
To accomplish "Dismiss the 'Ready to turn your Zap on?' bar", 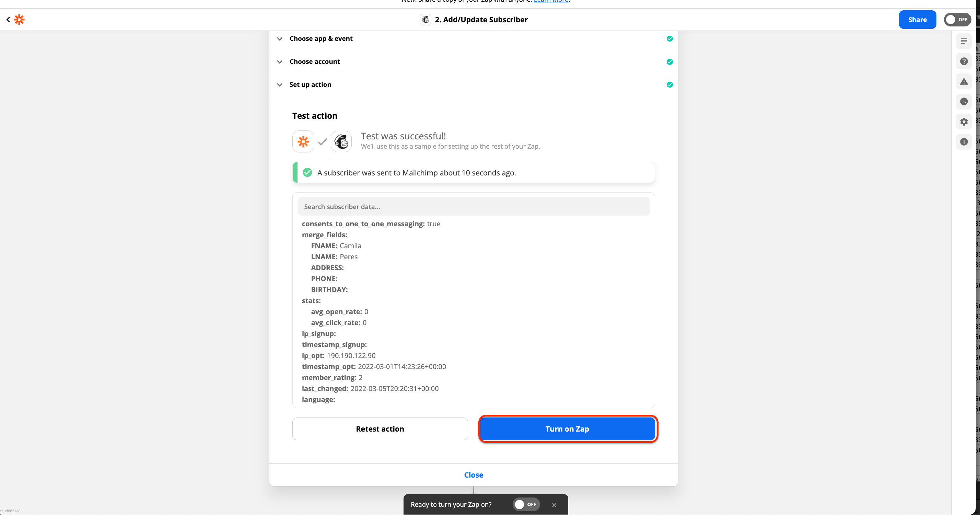I will (554, 505).
